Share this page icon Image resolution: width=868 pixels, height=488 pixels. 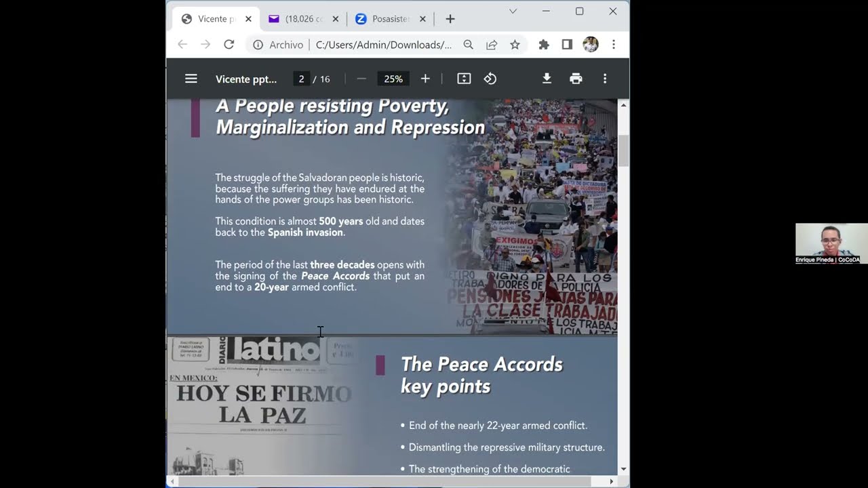492,45
